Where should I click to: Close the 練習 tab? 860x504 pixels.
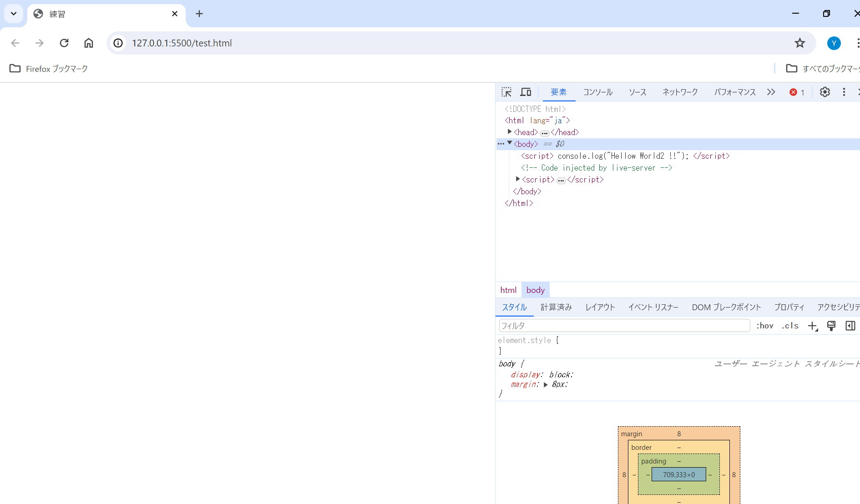[x=175, y=14]
